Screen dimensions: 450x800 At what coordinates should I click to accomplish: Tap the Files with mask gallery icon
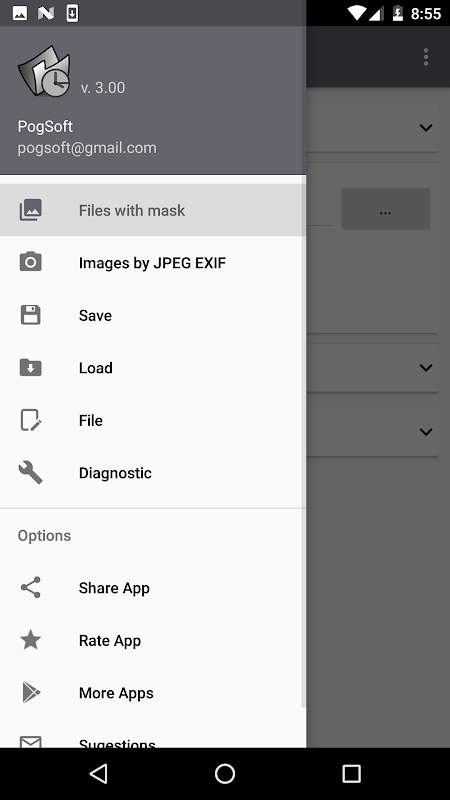(x=31, y=210)
